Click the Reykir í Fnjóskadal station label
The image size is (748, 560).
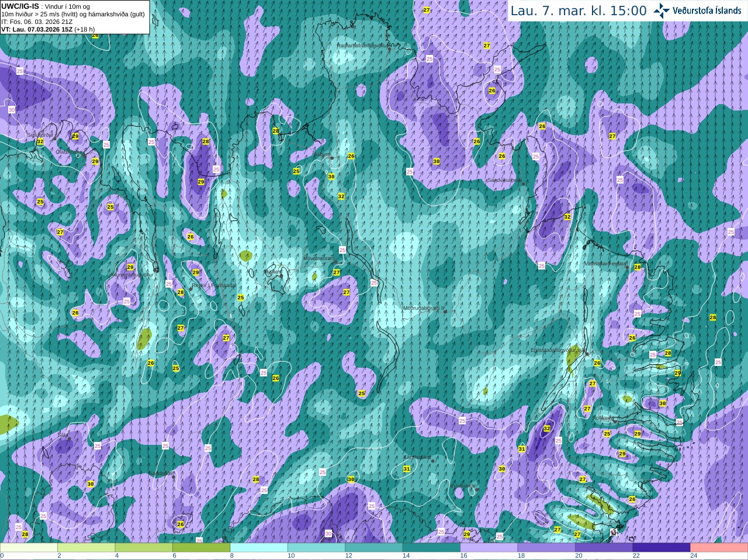click(214, 285)
